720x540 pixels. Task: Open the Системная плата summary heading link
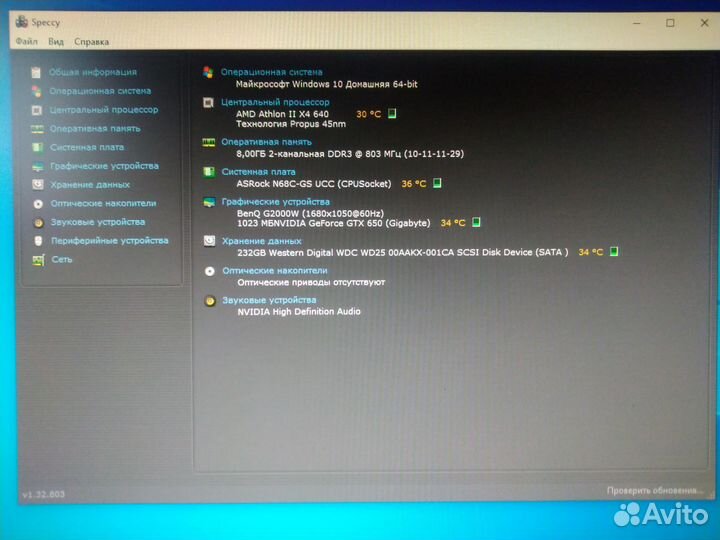[259, 172]
